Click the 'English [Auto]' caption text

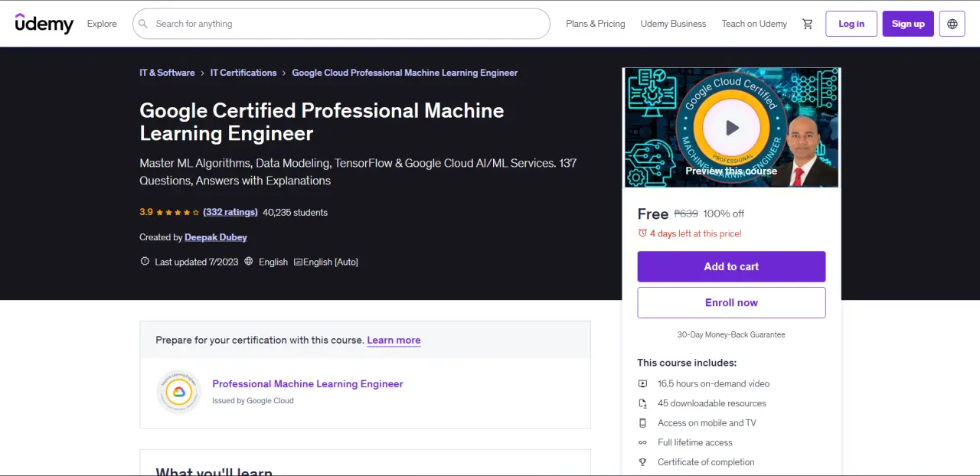331,262
